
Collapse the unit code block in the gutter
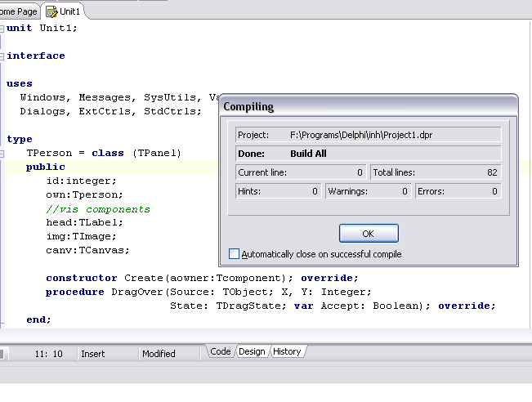(2, 29)
